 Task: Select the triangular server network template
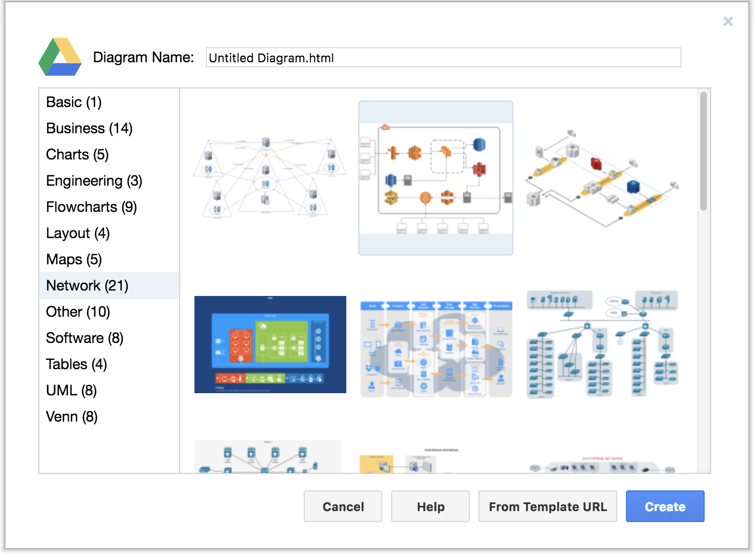(270, 178)
